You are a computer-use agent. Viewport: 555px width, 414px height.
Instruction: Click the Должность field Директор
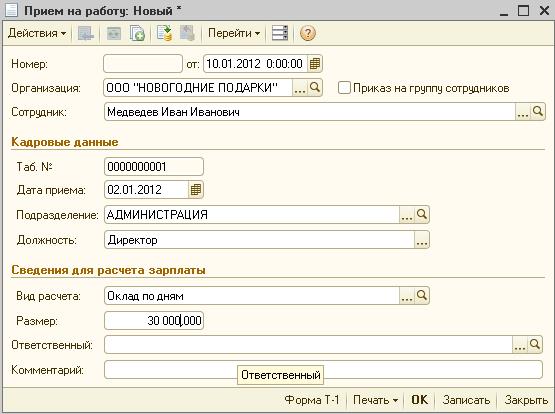click(259, 240)
